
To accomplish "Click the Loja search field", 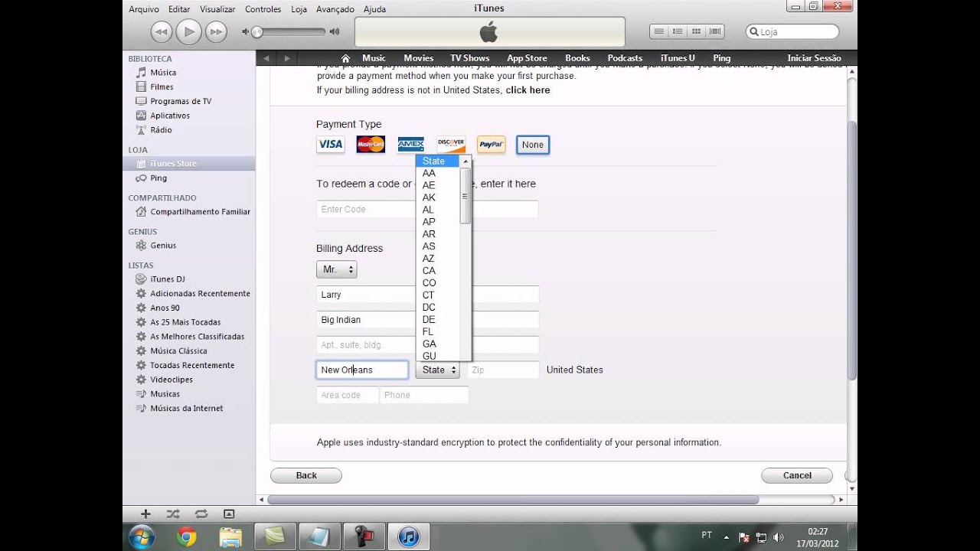I will 792,32.
